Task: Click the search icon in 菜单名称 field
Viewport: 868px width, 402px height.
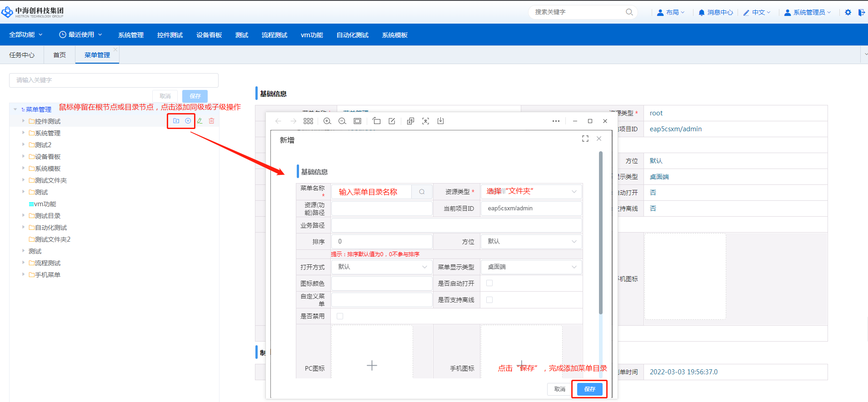Action: (x=422, y=192)
